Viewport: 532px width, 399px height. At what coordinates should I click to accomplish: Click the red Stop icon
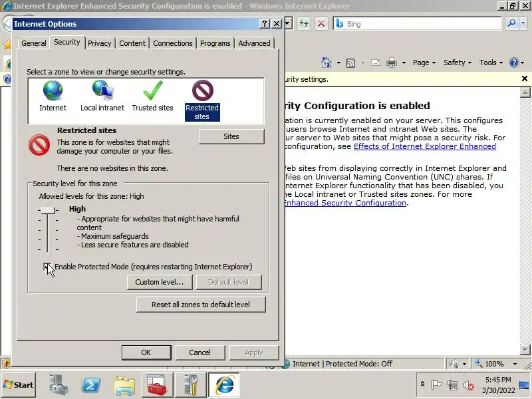(x=321, y=23)
